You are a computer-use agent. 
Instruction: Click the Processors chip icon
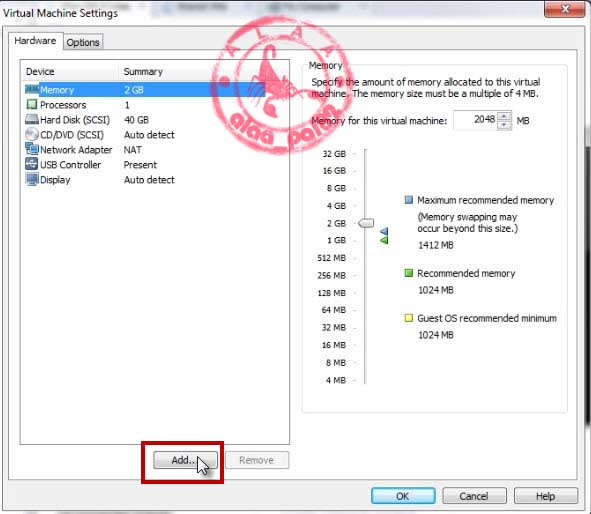(x=32, y=104)
